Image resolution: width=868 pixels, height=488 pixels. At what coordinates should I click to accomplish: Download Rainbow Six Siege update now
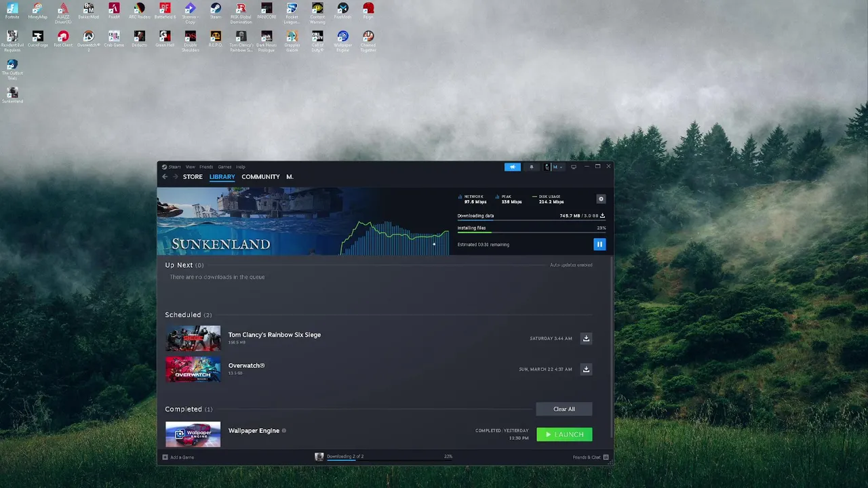coord(587,338)
